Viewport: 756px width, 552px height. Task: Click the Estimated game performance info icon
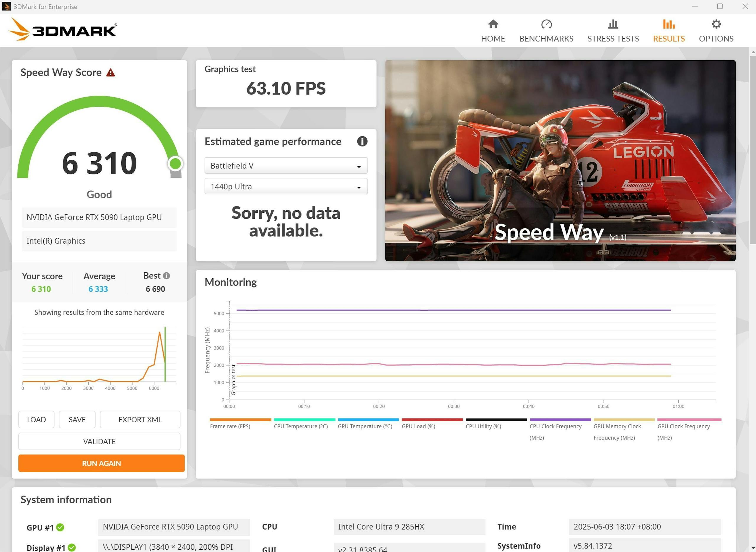(x=362, y=141)
